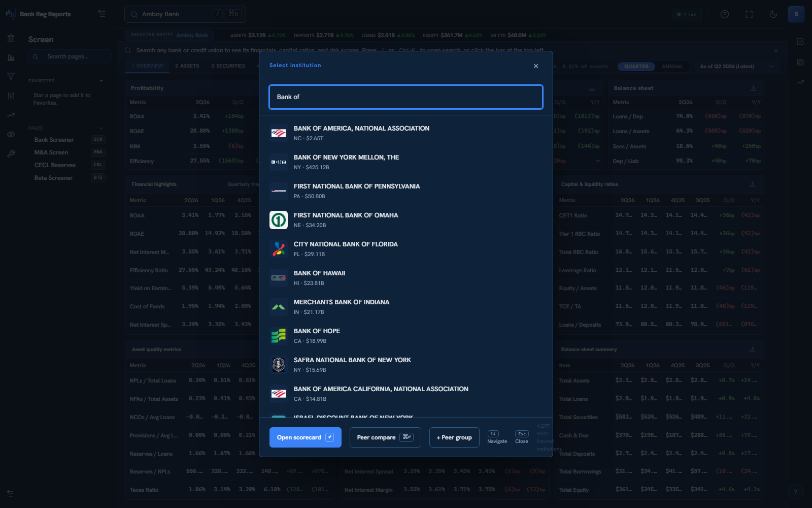Open the wrench tools icon in left rail
The width and height of the screenshot is (812, 508).
[x=11, y=154]
